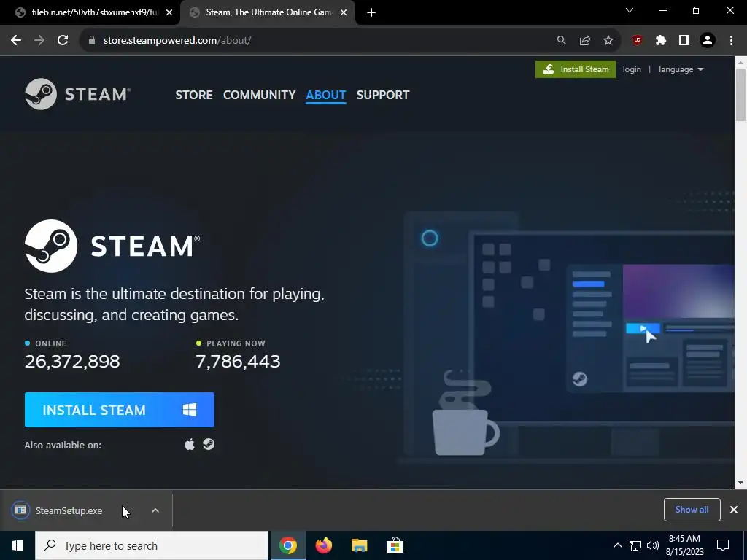Screen dimensions: 747x560
Task: Open the Chrome profile avatar
Action: point(708,41)
